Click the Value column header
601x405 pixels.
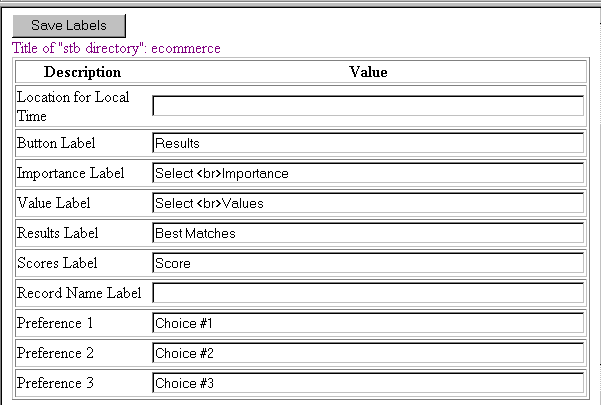tap(368, 72)
